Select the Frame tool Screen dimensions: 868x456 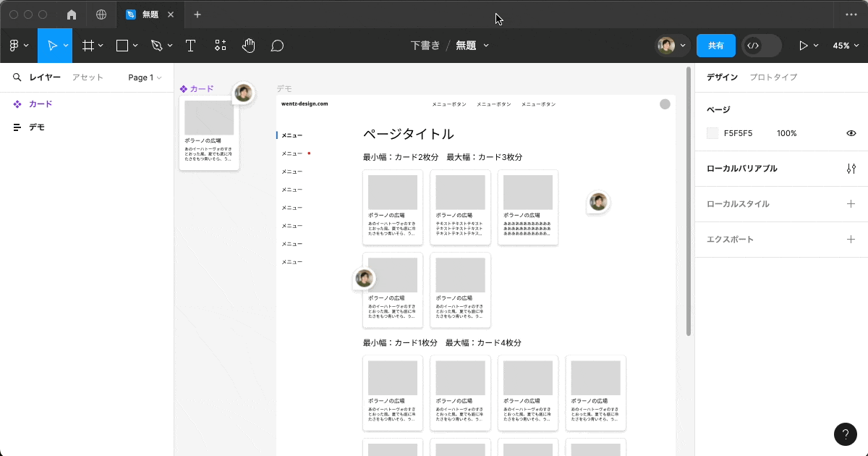[x=88, y=46]
